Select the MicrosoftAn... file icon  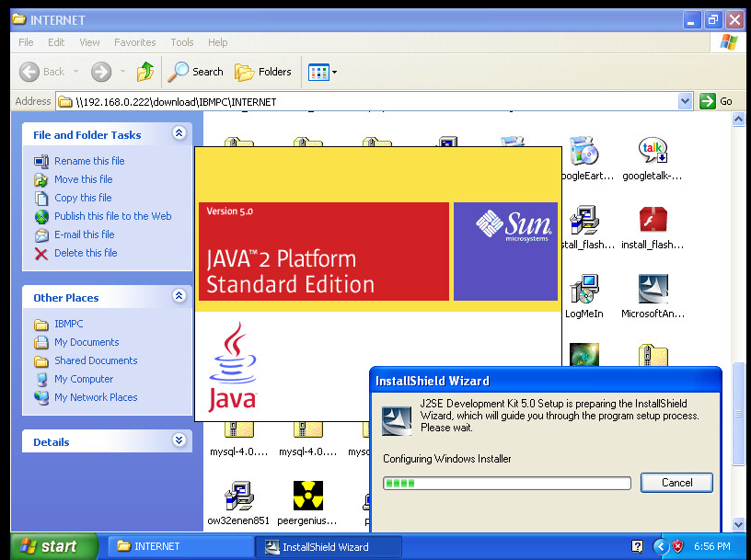pyautogui.click(x=653, y=291)
